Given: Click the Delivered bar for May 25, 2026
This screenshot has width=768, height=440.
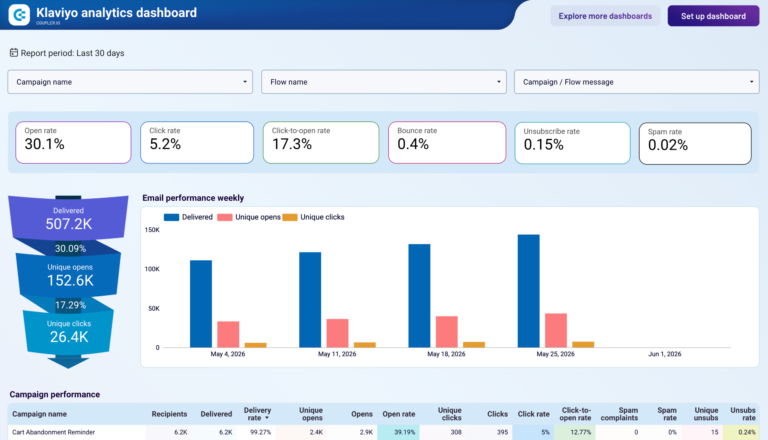Looking at the screenshot, I should (528, 291).
